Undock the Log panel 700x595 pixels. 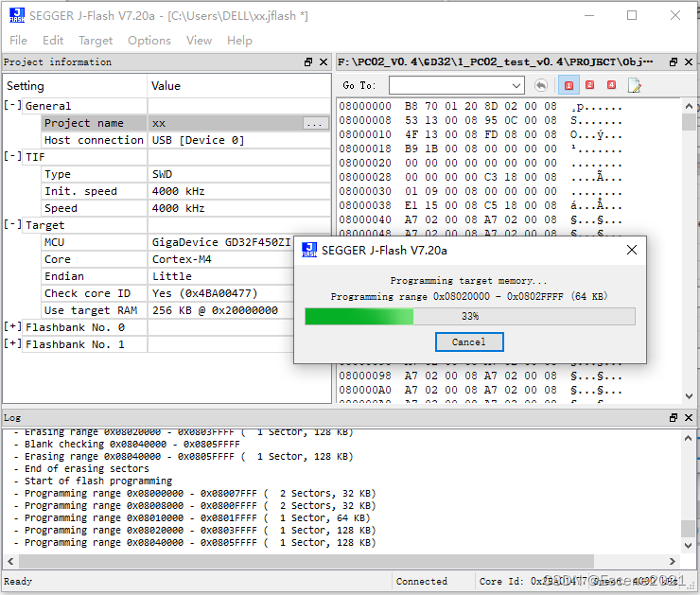674,418
